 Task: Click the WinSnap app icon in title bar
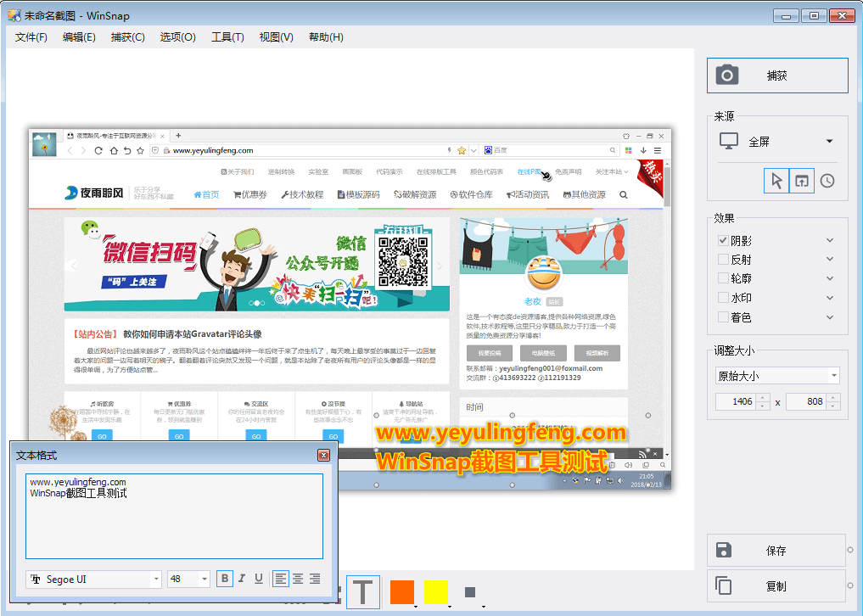15,15
